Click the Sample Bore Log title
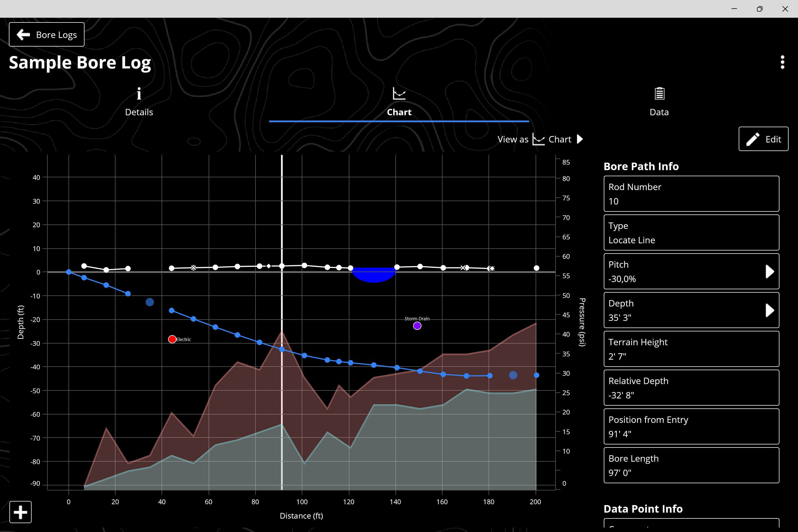The height and width of the screenshot is (532, 798). click(80, 63)
